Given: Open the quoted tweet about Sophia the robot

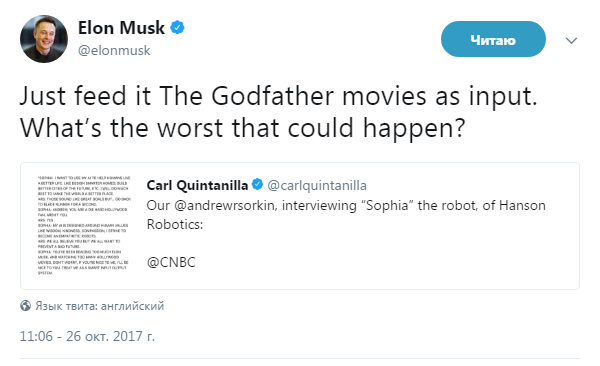Looking at the screenshot, I should pyautogui.click(x=300, y=226).
